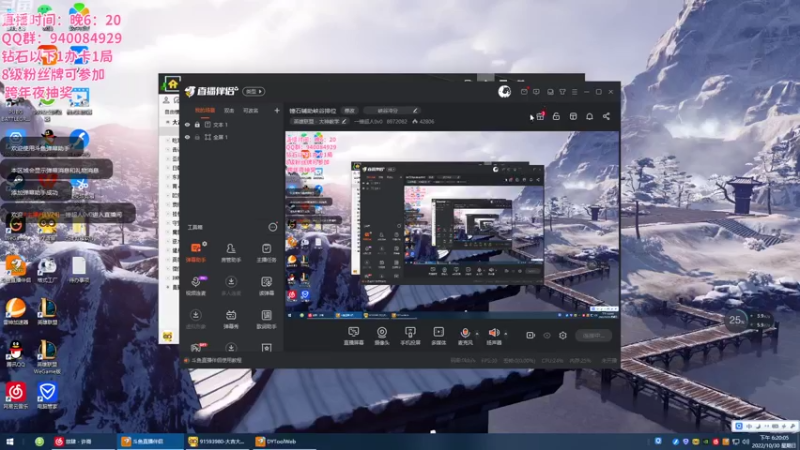Toggle lock on 全屏 1 layer

point(197,137)
